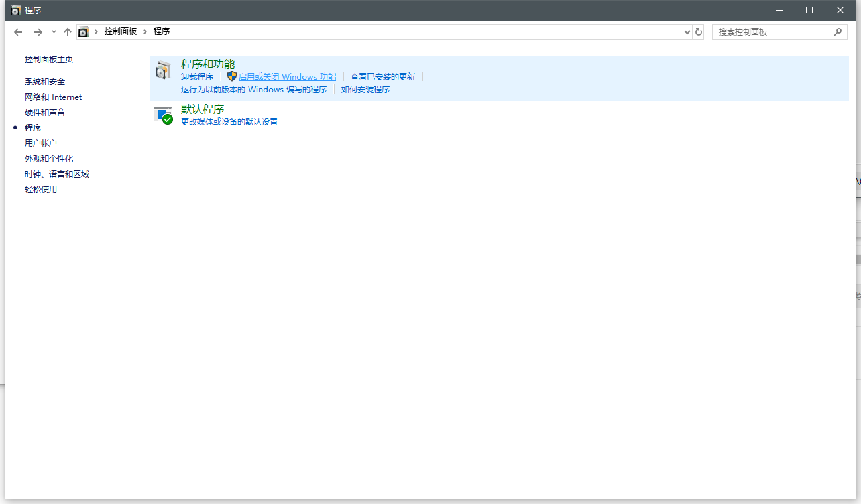Select 程序 in sidebar
861x504 pixels.
pos(33,128)
